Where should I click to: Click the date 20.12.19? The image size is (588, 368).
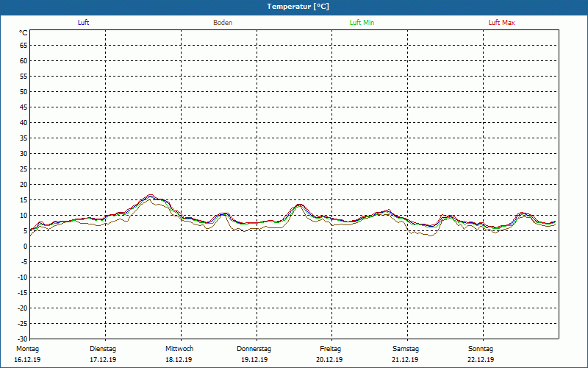tap(329, 360)
